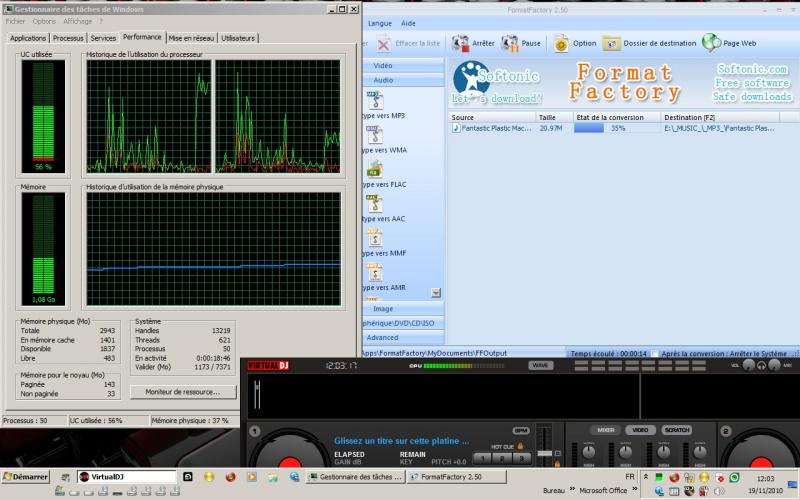Image resolution: width=800 pixels, height=500 pixels.
Task: Expand the Vidéo category section
Action: point(384,65)
